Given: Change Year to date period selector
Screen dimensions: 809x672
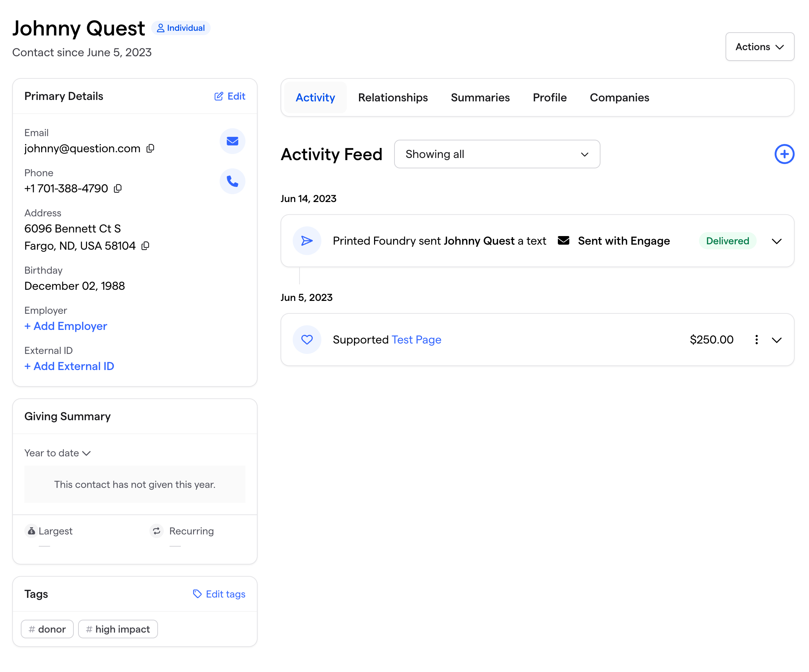Looking at the screenshot, I should [x=57, y=453].
